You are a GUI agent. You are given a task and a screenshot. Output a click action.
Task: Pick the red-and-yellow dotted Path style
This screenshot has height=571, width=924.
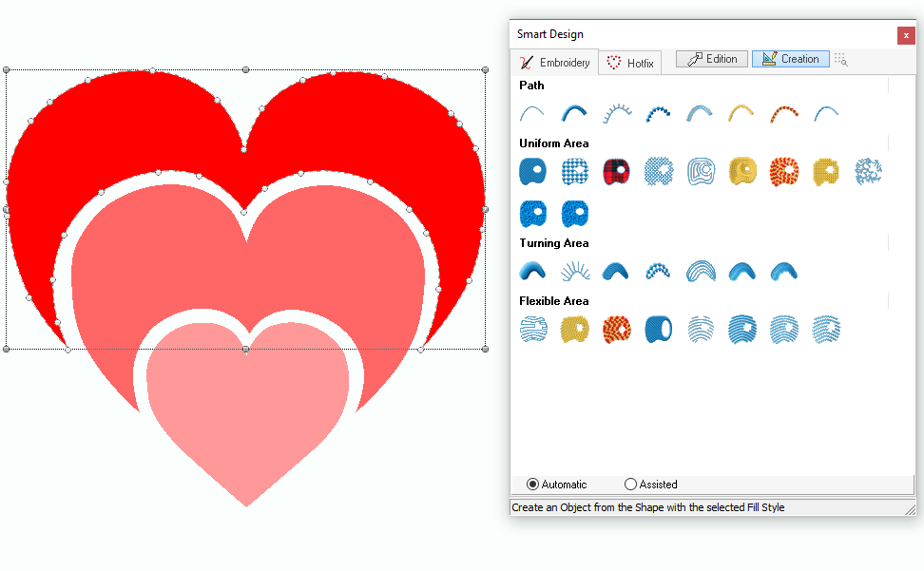[783, 114]
